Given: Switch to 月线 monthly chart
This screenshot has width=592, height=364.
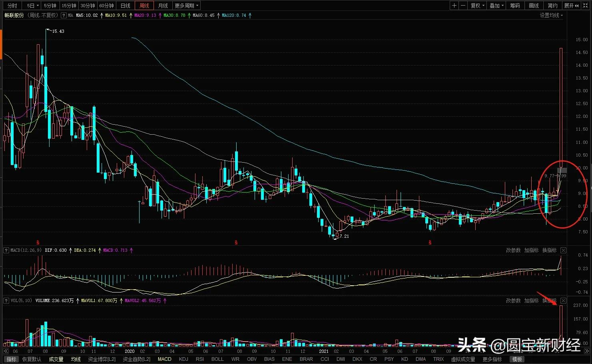Looking at the screenshot, I should point(163,6).
